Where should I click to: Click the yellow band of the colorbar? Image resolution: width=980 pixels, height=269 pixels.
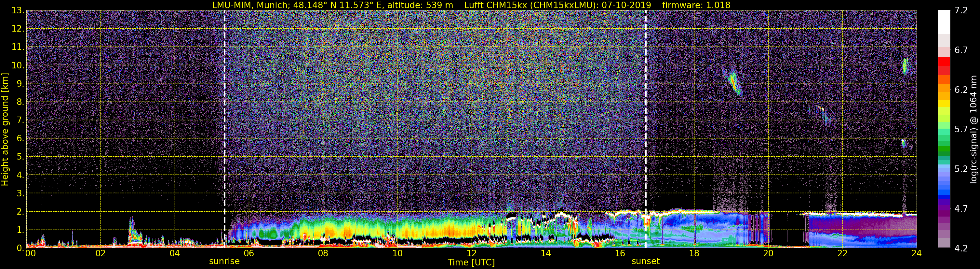(x=944, y=104)
